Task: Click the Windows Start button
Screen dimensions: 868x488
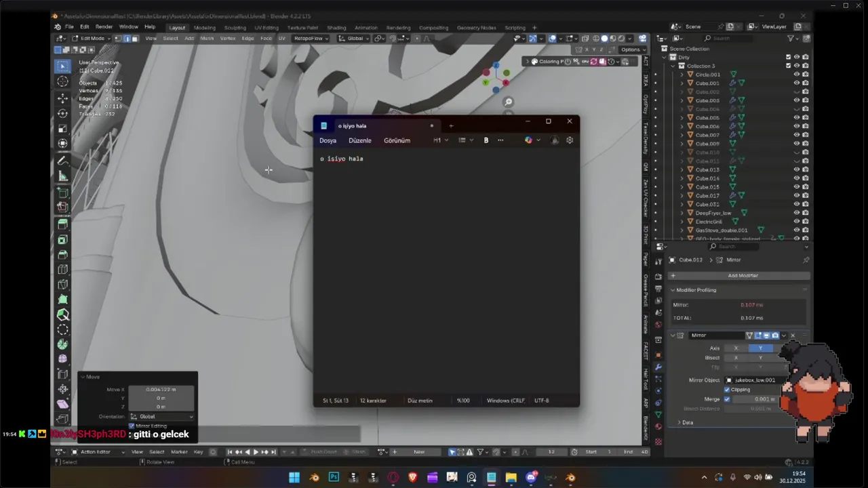Action: (x=294, y=477)
